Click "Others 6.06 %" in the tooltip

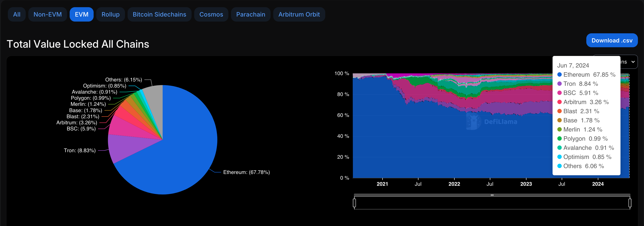pos(580,166)
